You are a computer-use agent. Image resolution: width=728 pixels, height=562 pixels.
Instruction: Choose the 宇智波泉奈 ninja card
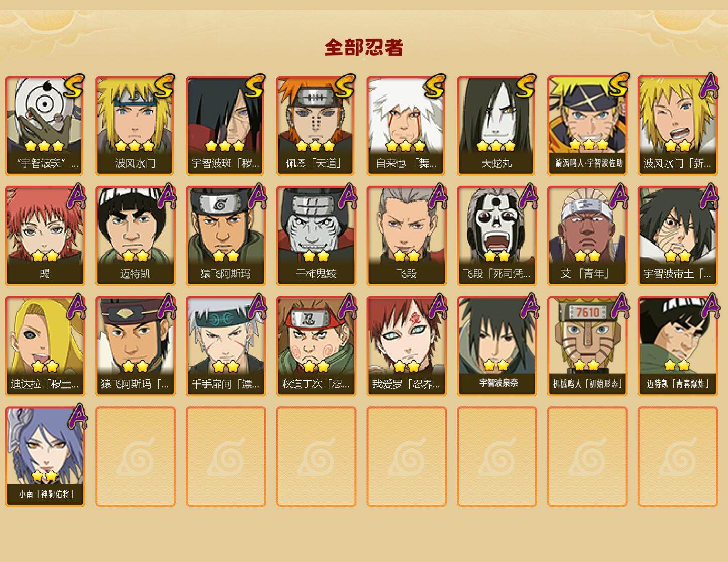pos(497,346)
